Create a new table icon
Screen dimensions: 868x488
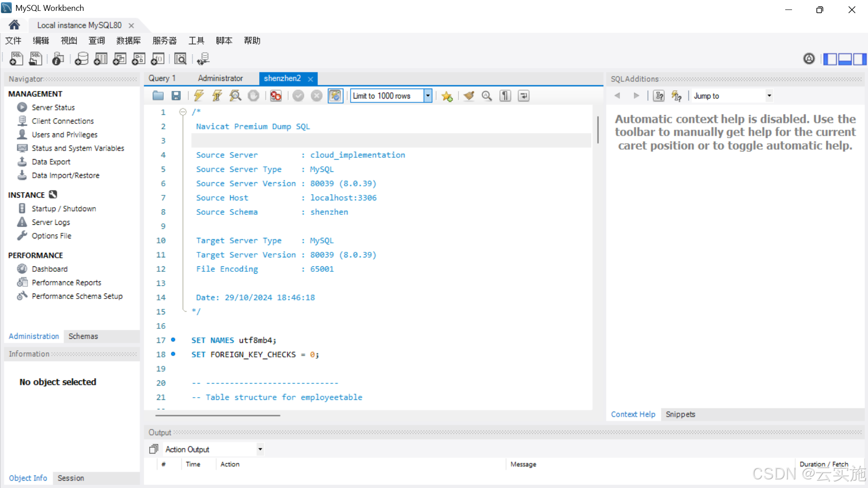coord(100,59)
